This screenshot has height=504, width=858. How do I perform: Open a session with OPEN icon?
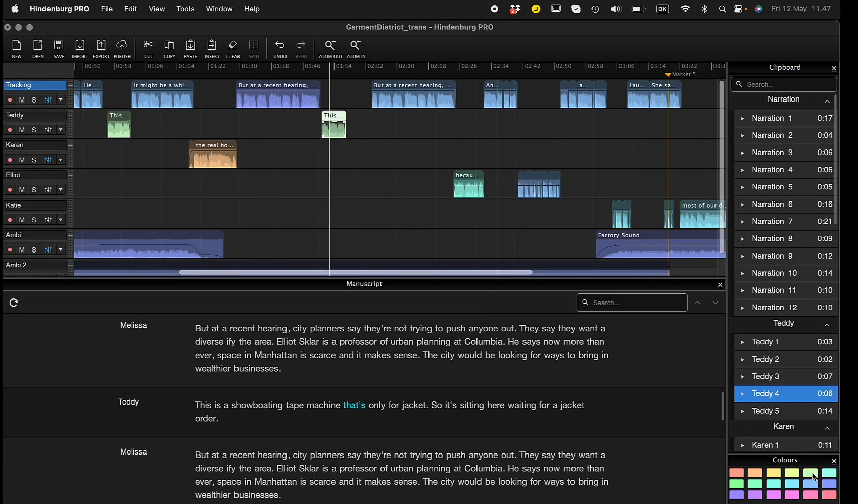click(x=38, y=49)
